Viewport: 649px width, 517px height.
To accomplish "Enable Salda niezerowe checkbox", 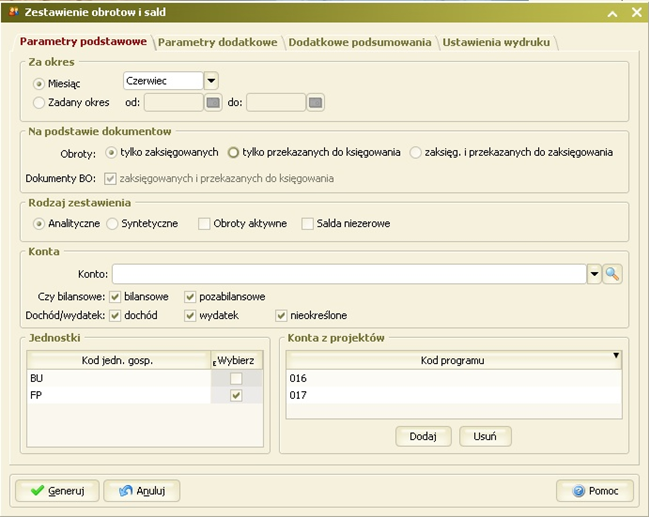I will (x=307, y=224).
